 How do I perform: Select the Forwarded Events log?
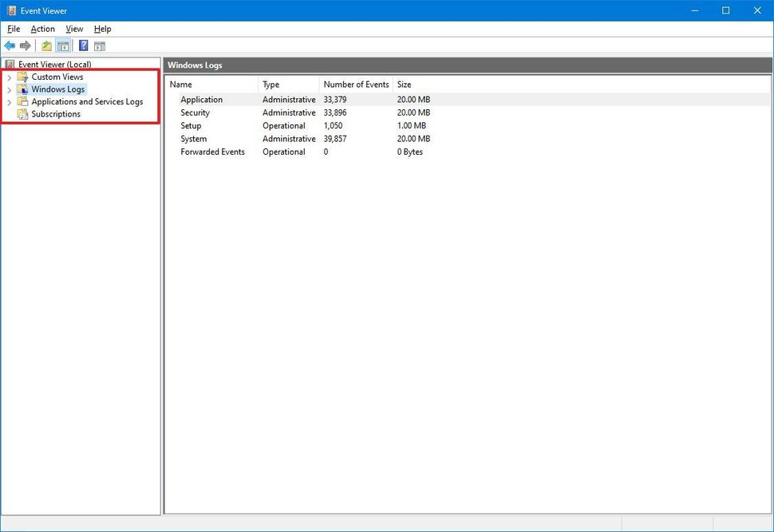(212, 152)
